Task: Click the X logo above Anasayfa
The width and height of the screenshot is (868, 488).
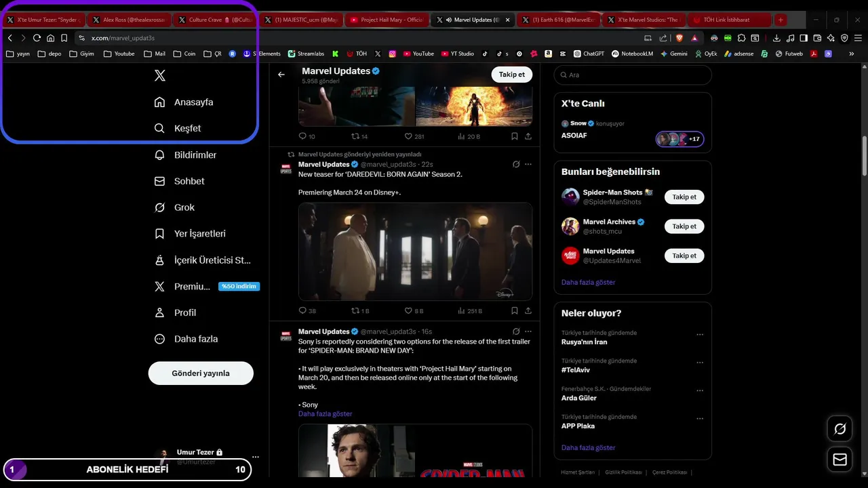Action: point(160,76)
